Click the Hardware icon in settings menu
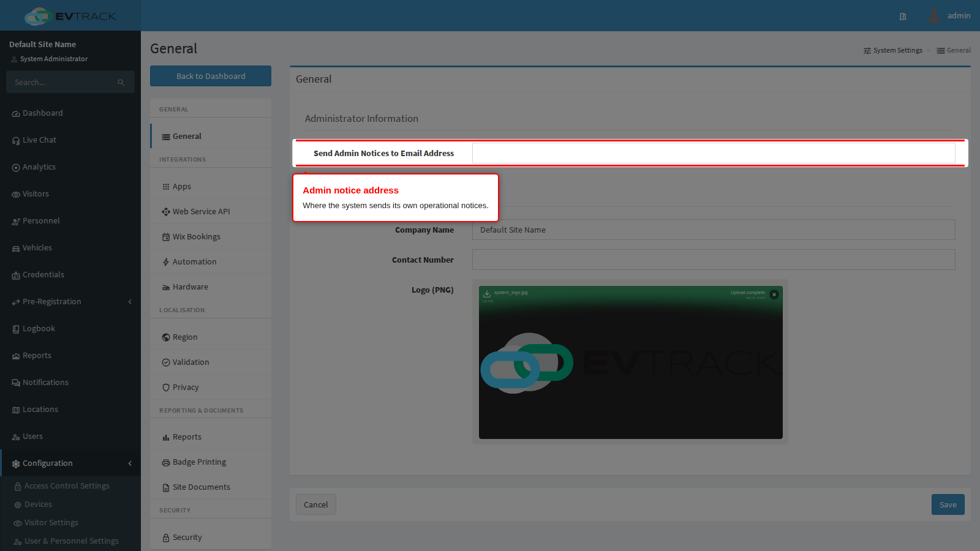 pos(166,287)
